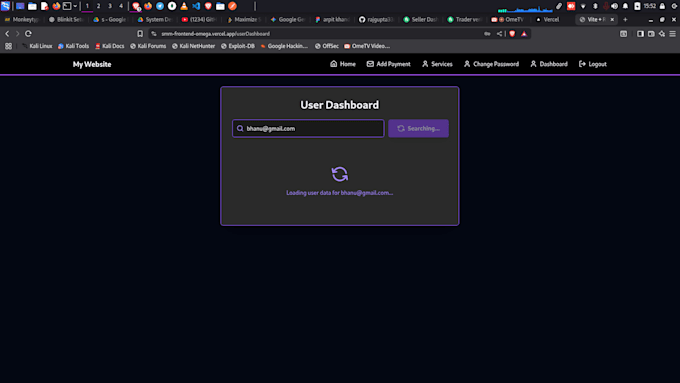Click the Searching... button
The image size is (680, 383).
tap(418, 128)
